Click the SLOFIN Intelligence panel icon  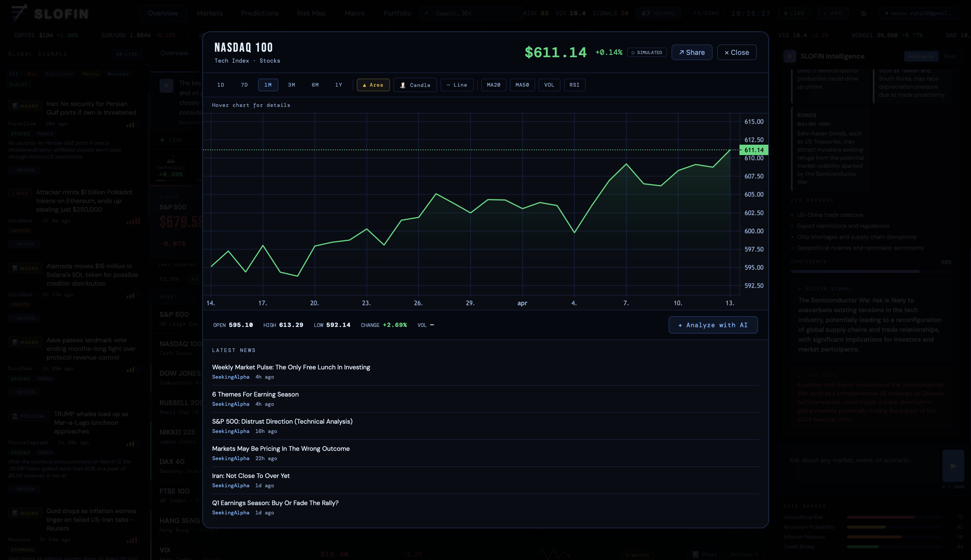pos(789,57)
